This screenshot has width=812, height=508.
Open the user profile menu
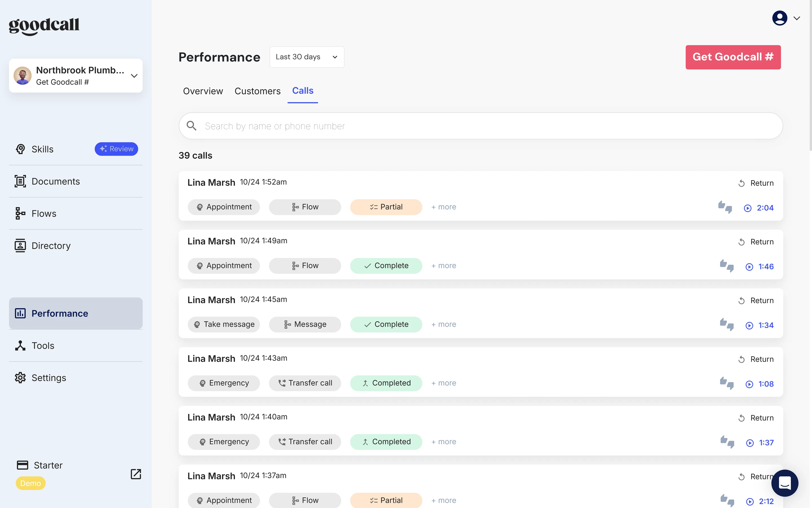click(x=786, y=18)
